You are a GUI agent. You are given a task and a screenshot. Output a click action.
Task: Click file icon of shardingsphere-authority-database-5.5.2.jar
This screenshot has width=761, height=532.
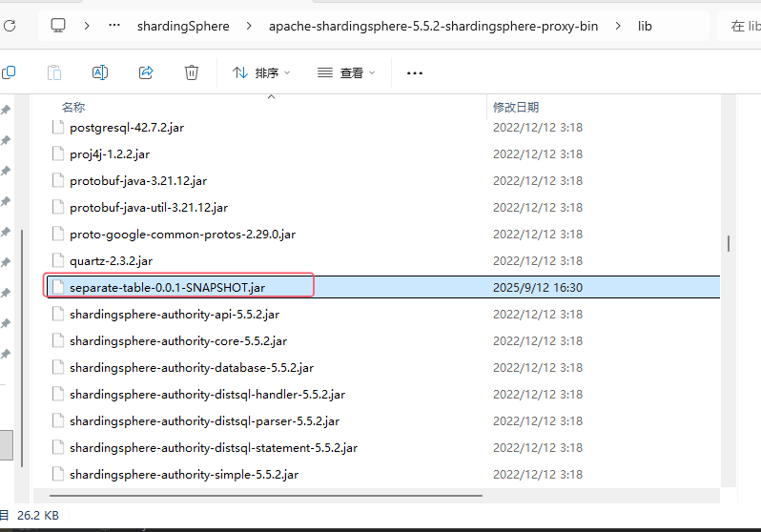tap(58, 367)
